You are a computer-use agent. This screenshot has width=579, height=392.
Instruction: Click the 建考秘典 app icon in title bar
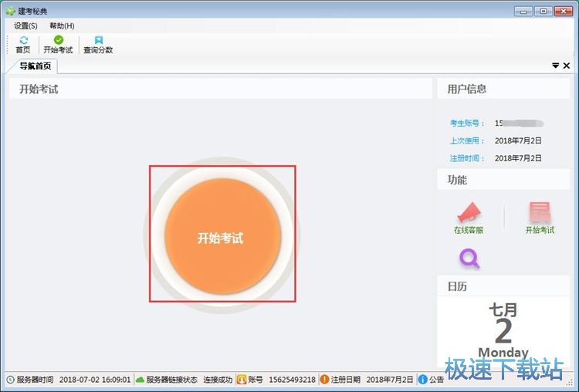tap(10, 11)
